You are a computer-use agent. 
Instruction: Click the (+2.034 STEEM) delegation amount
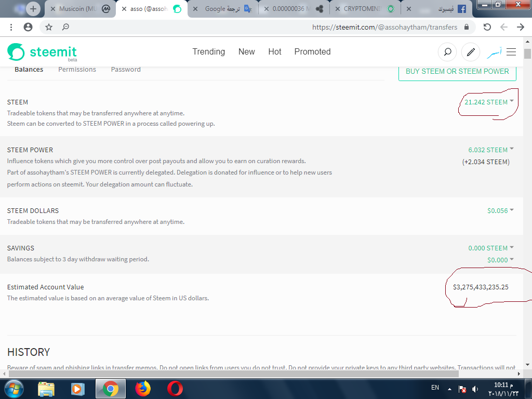pos(486,162)
